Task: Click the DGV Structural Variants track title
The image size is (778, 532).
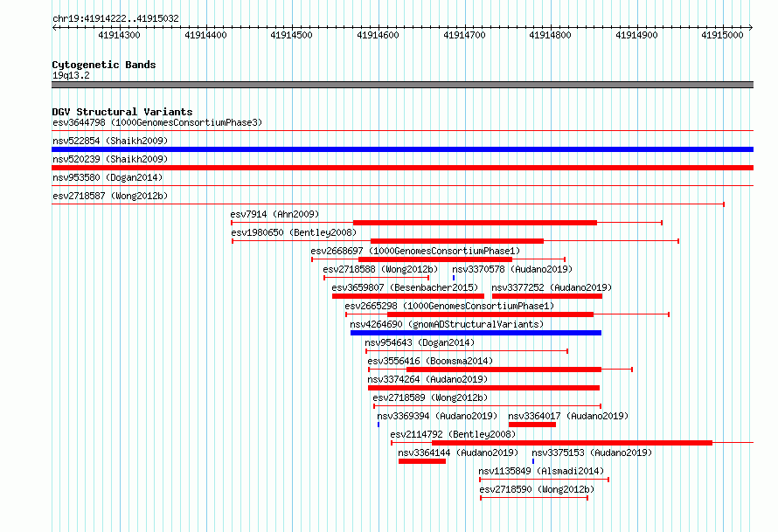Action: pyautogui.click(x=122, y=112)
